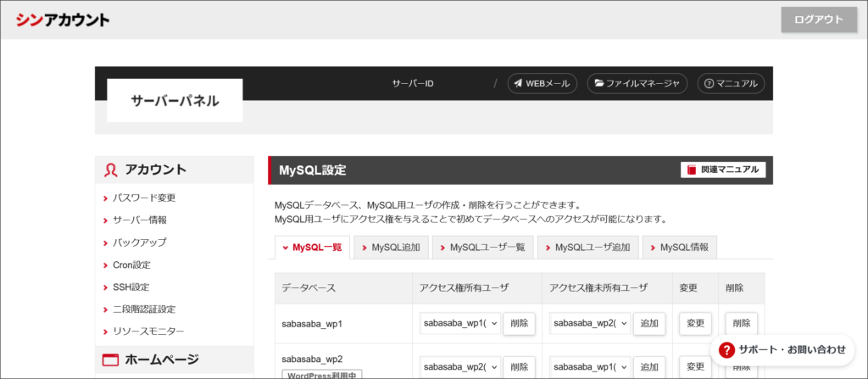Image resolution: width=868 pixels, height=379 pixels.
Task: Click 変更 in the sabasaba_wp2 row
Action: [695, 367]
